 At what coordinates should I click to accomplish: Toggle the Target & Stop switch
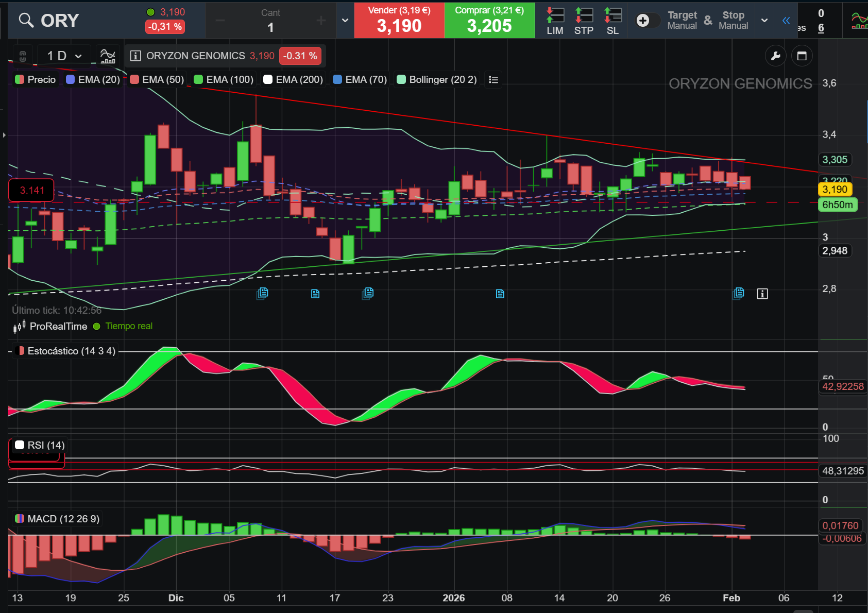[x=648, y=20]
